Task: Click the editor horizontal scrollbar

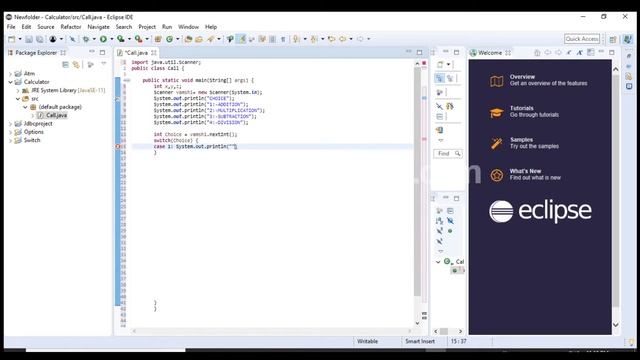Action: 271,331
